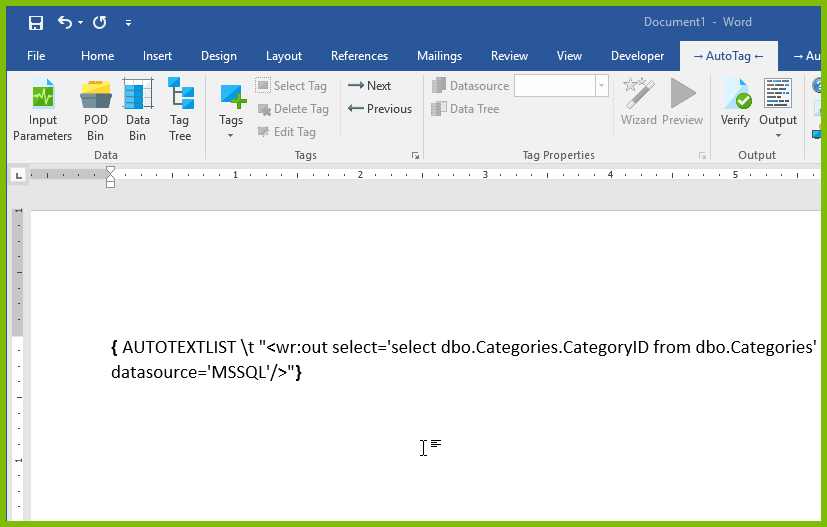The height and width of the screenshot is (527, 827).
Task: Switch to Mailings tab
Action: (x=439, y=56)
